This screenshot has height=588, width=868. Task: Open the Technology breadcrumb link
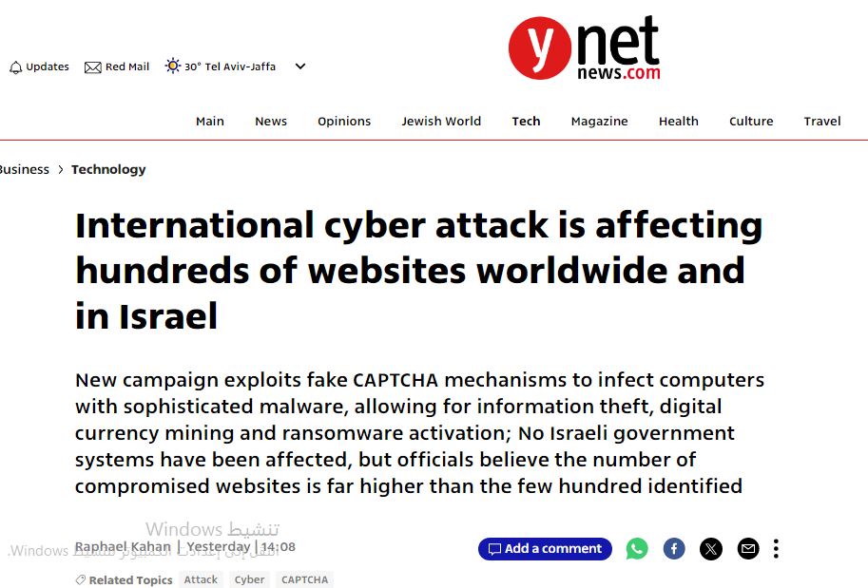(108, 169)
